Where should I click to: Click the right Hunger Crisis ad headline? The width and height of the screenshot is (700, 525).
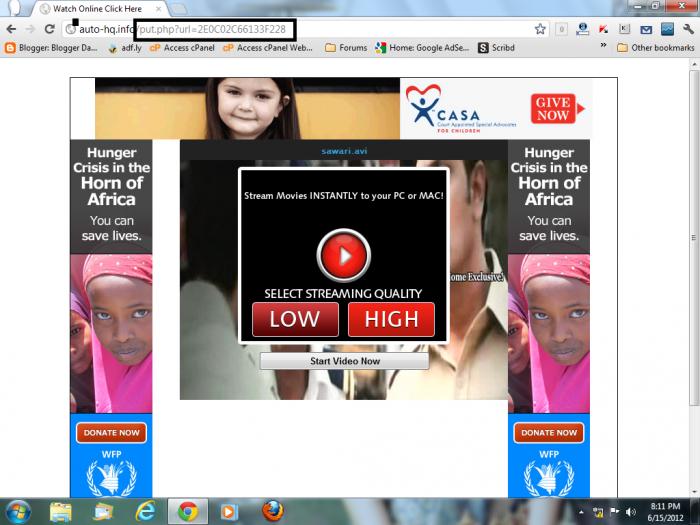point(549,176)
